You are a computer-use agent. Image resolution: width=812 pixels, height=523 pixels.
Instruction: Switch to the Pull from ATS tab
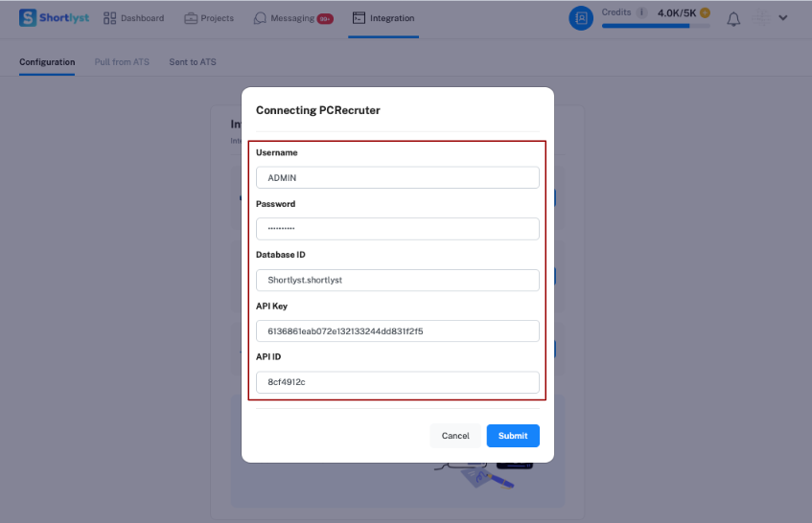(122, 62)
